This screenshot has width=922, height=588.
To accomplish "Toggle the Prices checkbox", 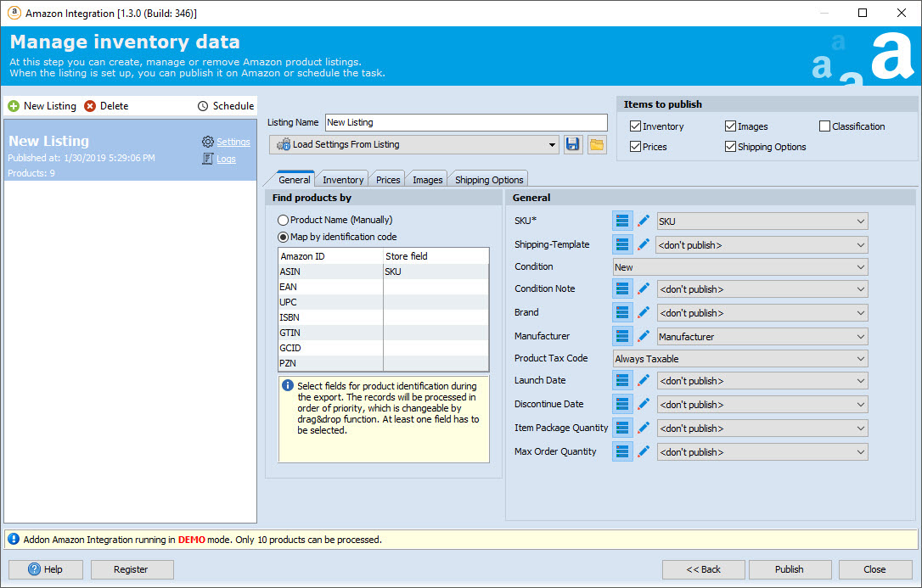I will (635, 147).
